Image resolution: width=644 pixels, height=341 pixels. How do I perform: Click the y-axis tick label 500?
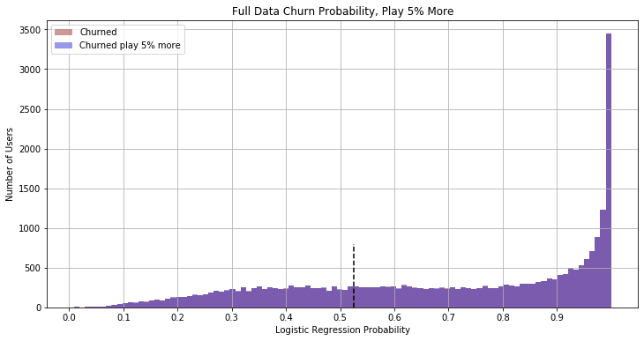point(33,269)
